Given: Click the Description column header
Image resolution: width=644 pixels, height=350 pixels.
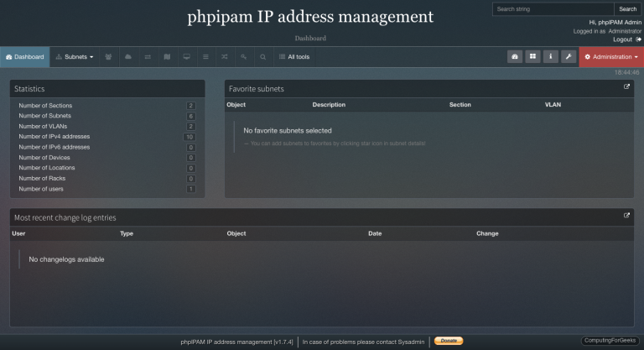Looking at the screenshot, I should [x=329, y=104].
